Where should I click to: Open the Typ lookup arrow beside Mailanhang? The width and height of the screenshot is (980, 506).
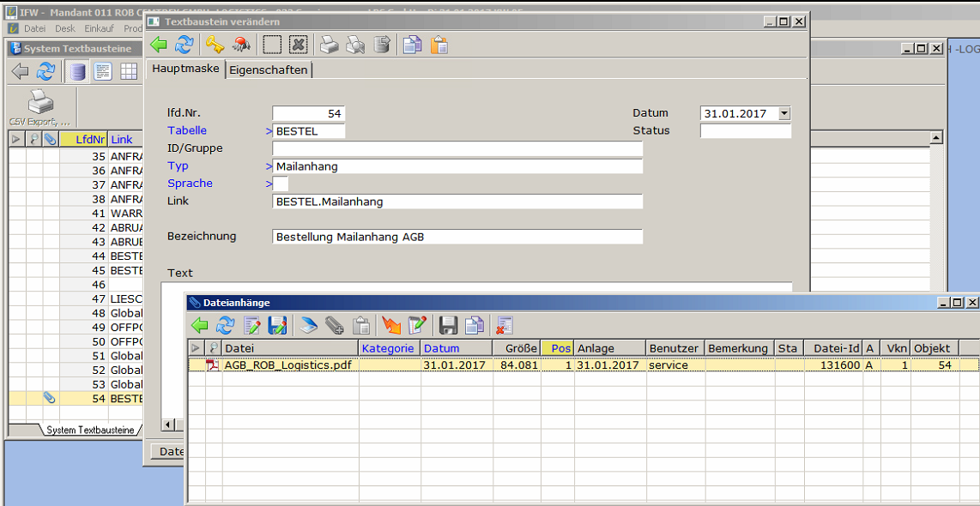269,166
